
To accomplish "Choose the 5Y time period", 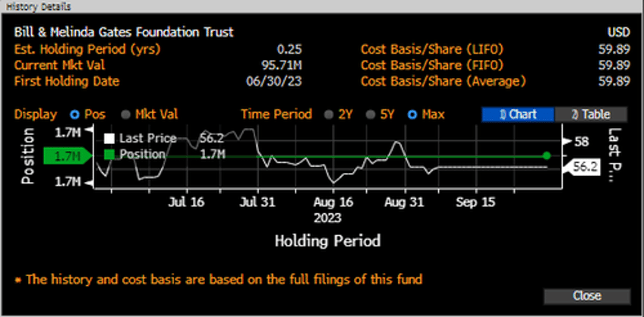I will click(x=370, y=115).
